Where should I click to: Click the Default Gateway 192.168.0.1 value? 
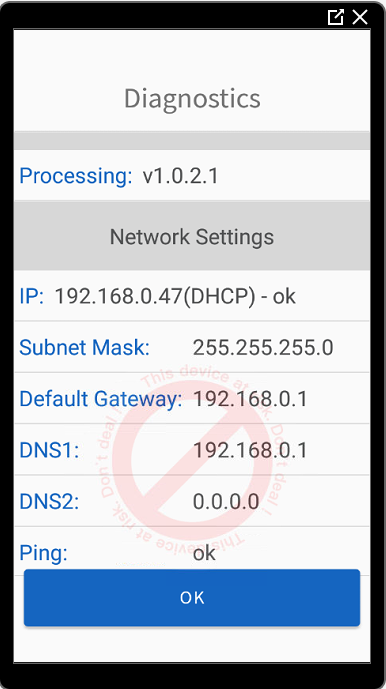point(250,399)
